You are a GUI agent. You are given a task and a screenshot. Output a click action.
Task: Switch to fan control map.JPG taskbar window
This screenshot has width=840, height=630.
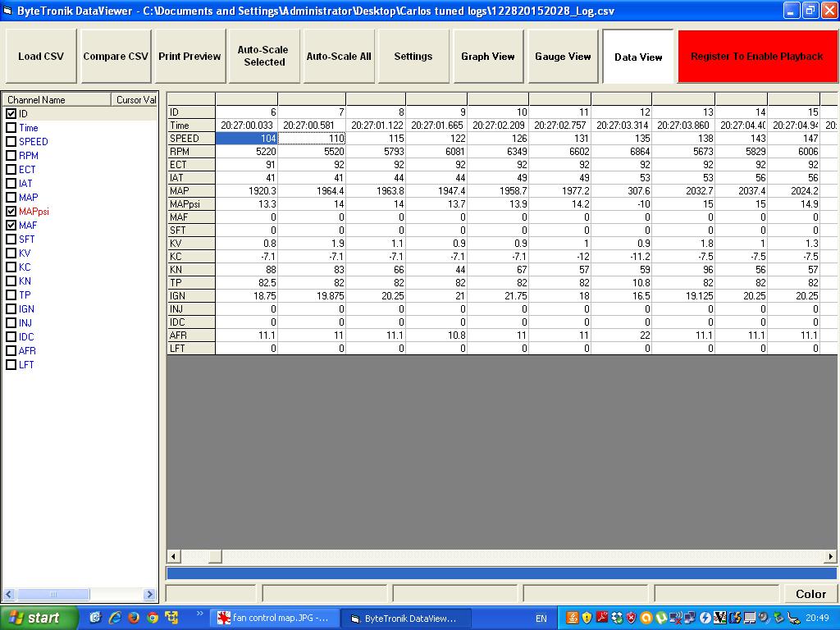273,618
